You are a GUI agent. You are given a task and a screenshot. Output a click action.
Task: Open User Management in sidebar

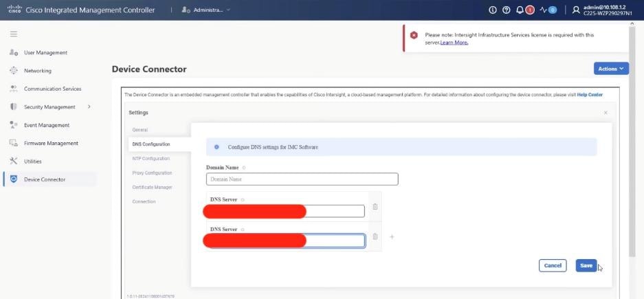pyautogui.click(x=45, y=52)
